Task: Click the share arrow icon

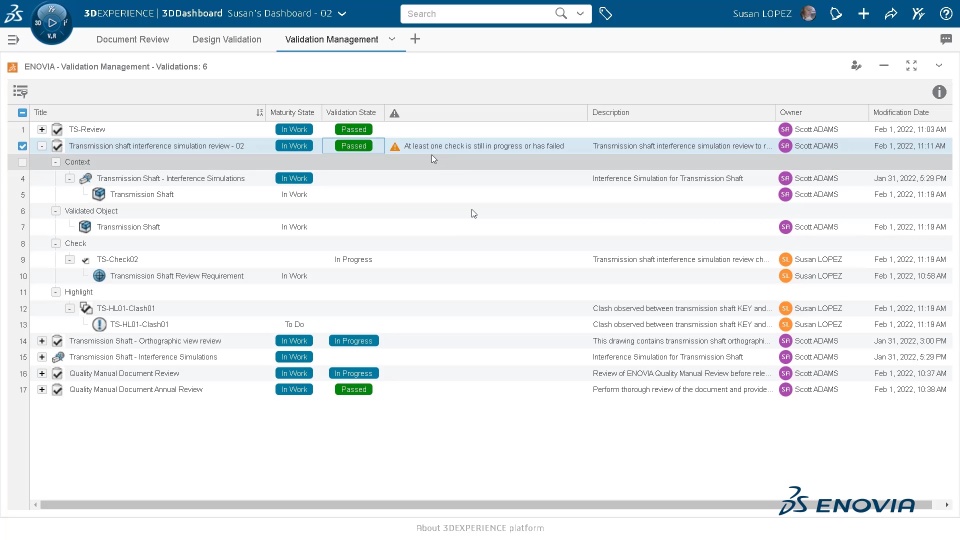Action: coord(891,13)
